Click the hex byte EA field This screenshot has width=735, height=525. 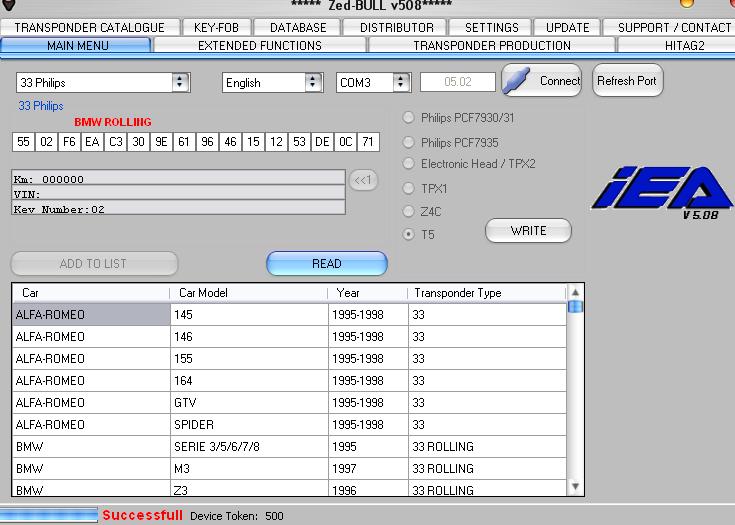[92, 142]
